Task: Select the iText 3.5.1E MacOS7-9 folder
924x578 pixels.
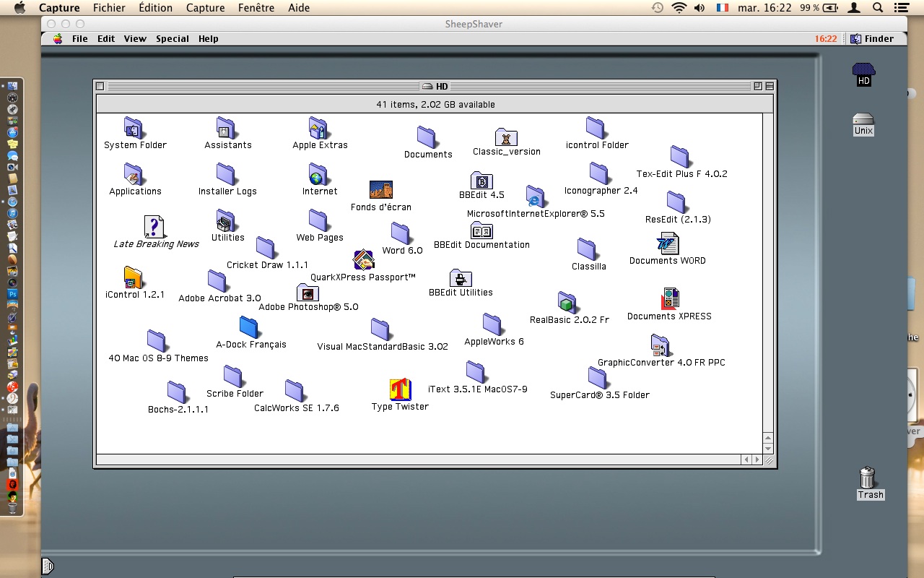Action: tap(476, 372)
